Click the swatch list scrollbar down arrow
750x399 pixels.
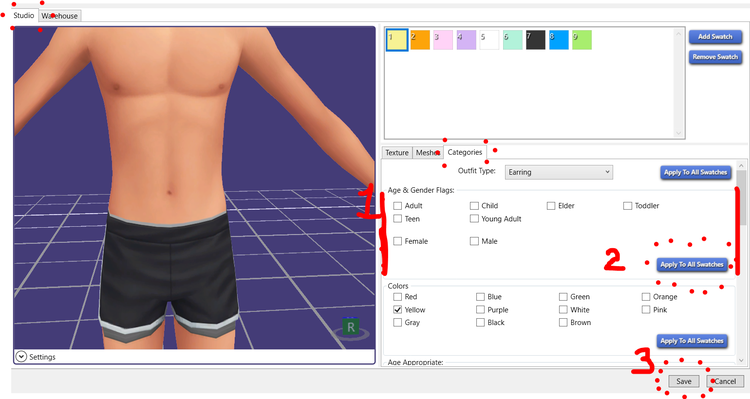(678, 133)
